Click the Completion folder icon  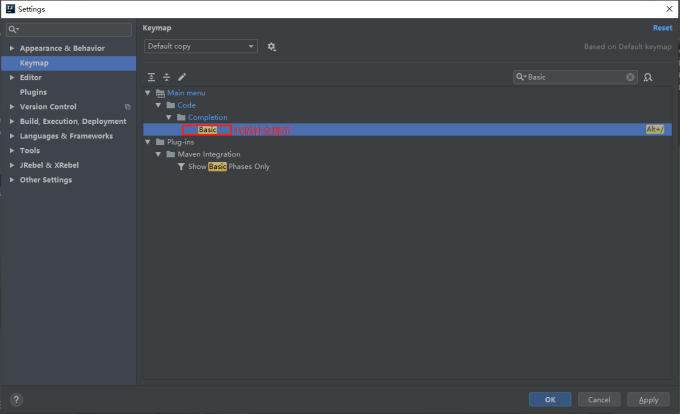click(x=181, y=117)
